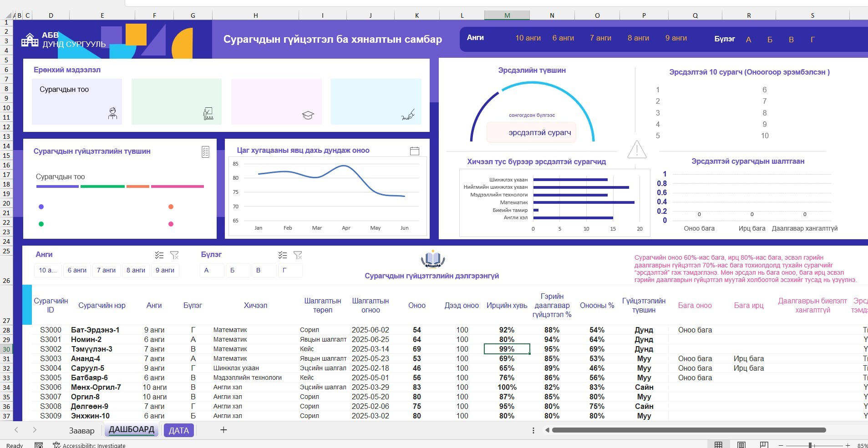
Task: Open Accessibility: Investigate in status bar
Action: [89, 445]
